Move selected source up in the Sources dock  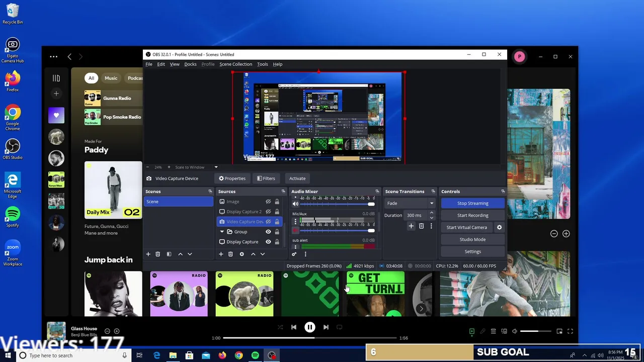tap(253, 254)
